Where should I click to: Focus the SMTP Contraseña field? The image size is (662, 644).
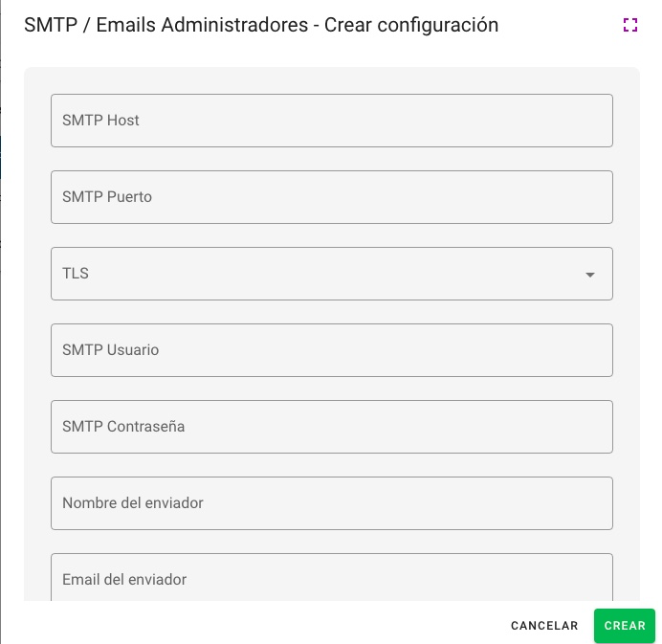[x=331, y=427]
